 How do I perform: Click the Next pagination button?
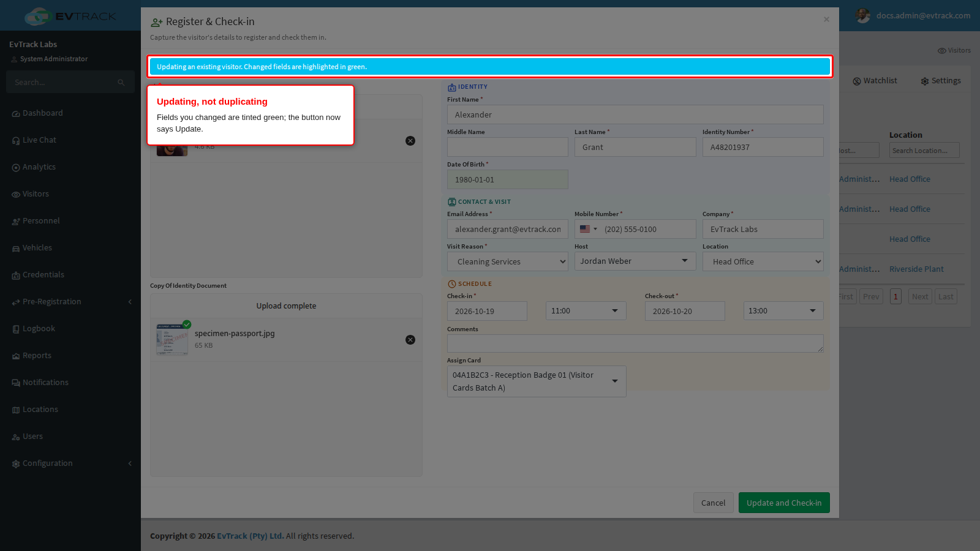[x=920, y=297]
